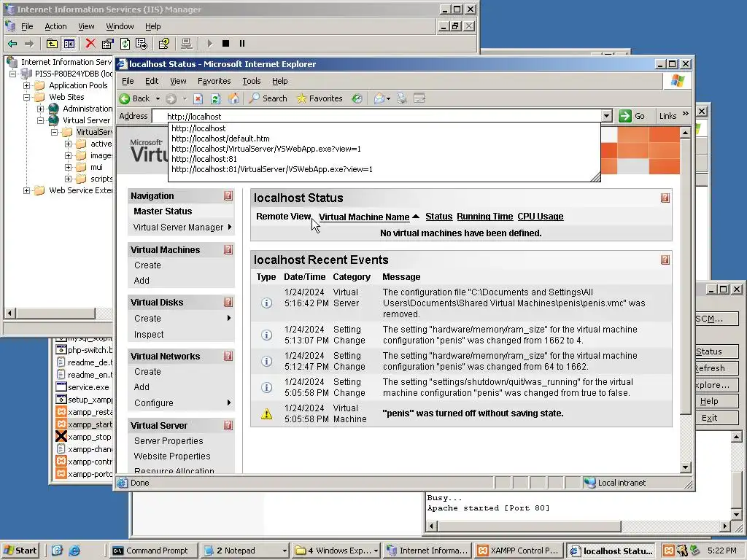Open Internet Explorer Search
Viewport: 747px width, 560px height.
tap(268, 98)
